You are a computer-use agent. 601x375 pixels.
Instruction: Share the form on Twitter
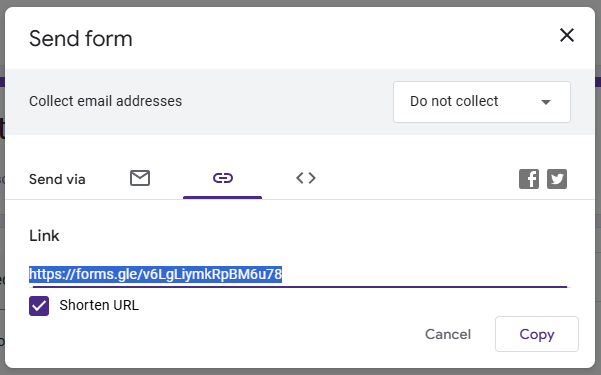[x=557, y=179]
